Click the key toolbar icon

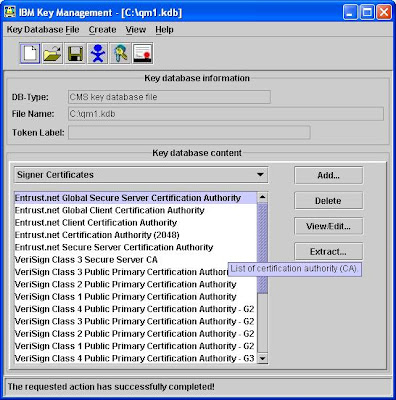[x=120, y=53]
